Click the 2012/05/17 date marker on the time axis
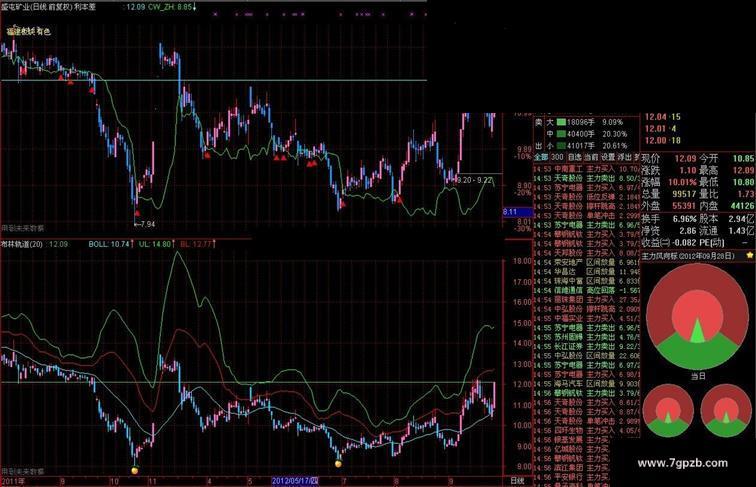Viewport: 756px width, 487px height. tap(295, 481)
